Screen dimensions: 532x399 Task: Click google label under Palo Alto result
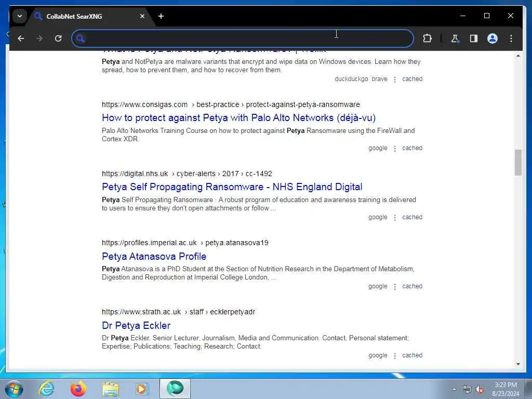click(378, 148)
